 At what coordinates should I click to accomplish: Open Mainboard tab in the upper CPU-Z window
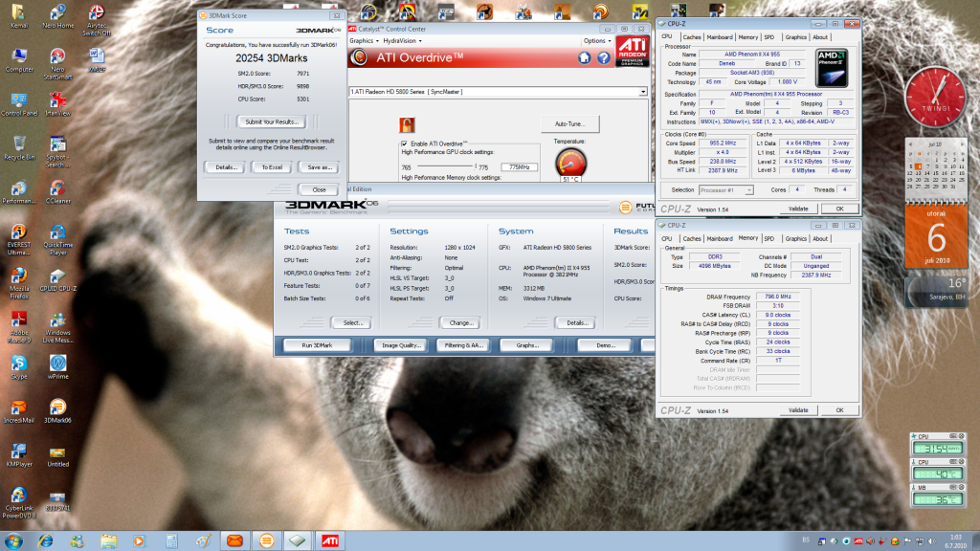tap(720, 37)
